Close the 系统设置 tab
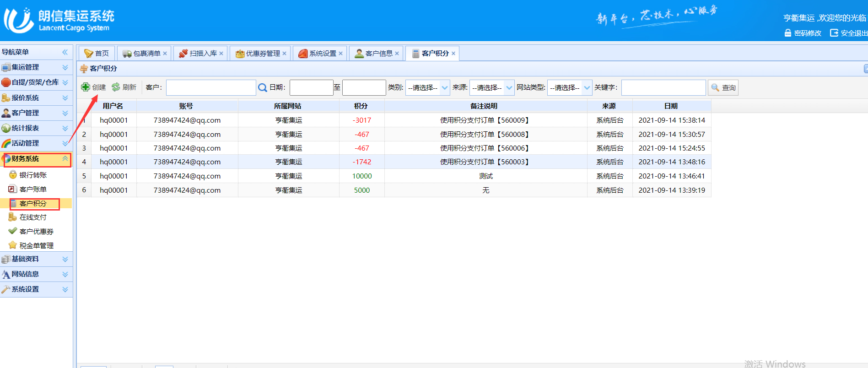 click(340, 54)
